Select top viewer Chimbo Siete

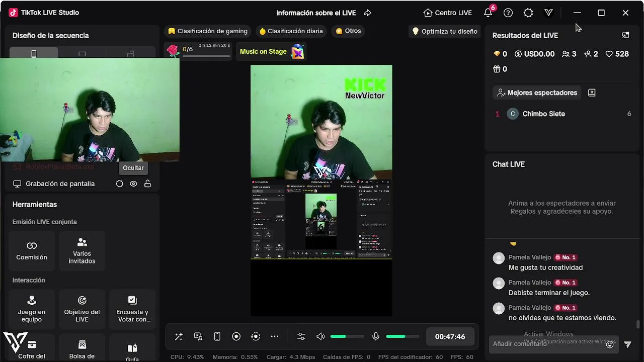coord(563,114)
